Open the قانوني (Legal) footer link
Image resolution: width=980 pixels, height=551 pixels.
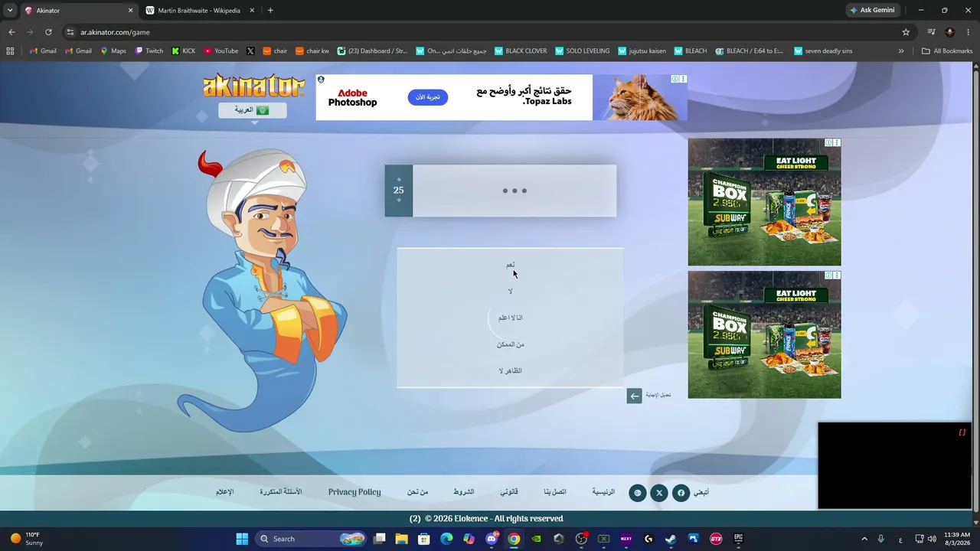point(509,492)
